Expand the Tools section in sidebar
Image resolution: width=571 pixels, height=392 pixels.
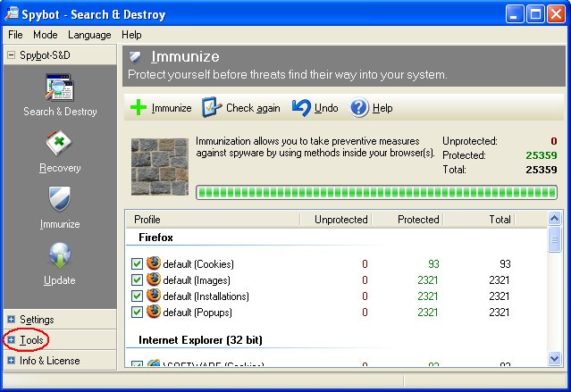coord(30,340)
